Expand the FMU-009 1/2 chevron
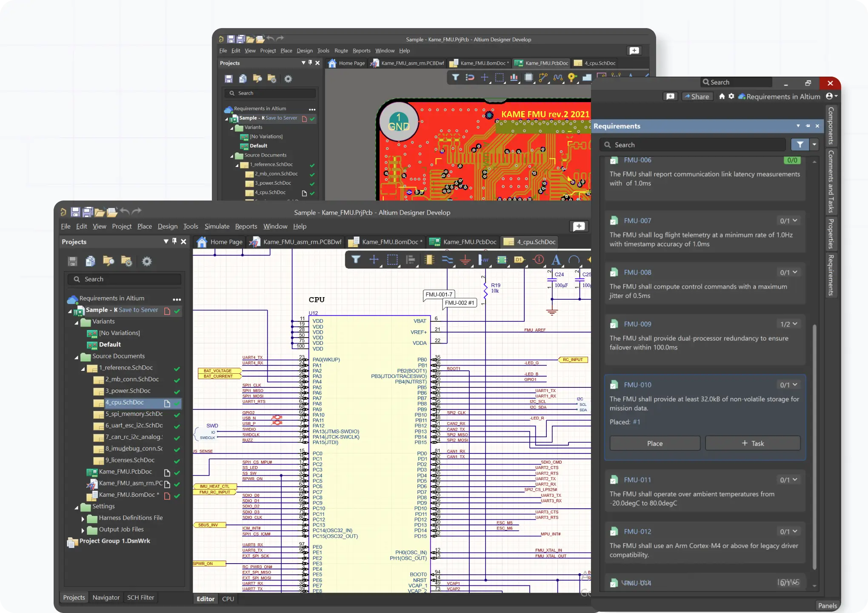This screenshot has width=868, height=613. pos(795,324)
